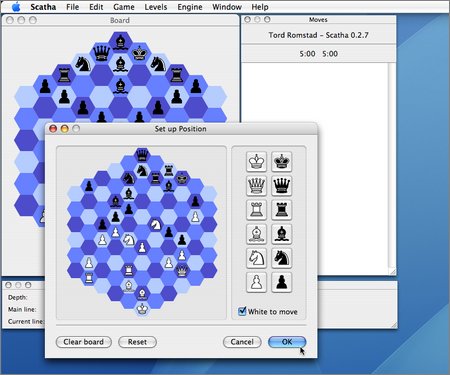Image resolution: width=450 pixels, height=375 pixels.
Task: Open the File menu
Action: pos(72,7)
